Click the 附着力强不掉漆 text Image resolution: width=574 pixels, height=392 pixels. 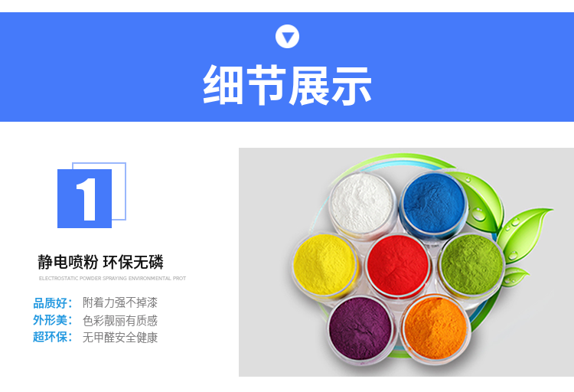click(x=120, y=302)
